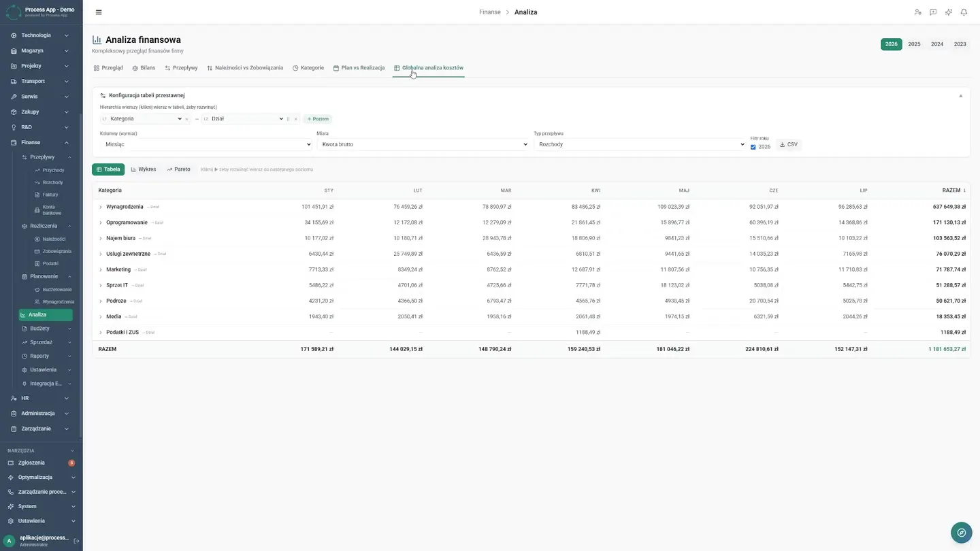Expand the Podatki i ZUS row
The image size is (980, 551).
coord(101,333)
